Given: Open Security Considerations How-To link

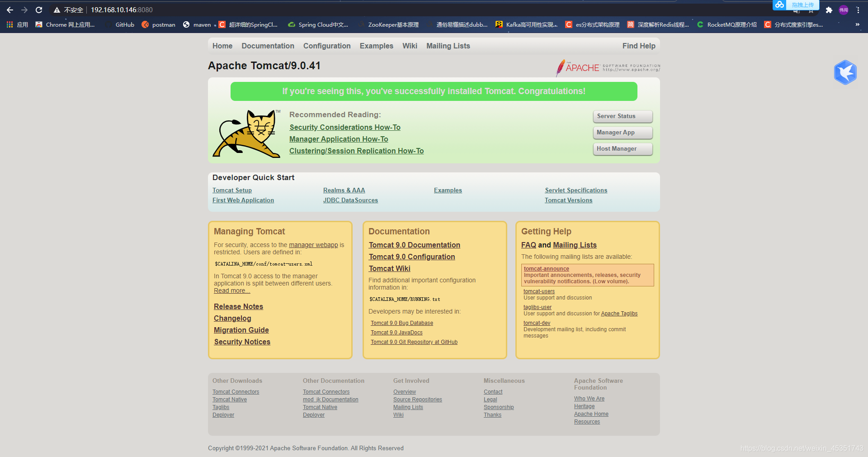Looking at the screenshot, I should pyautogui.click(x=345, y=128).
